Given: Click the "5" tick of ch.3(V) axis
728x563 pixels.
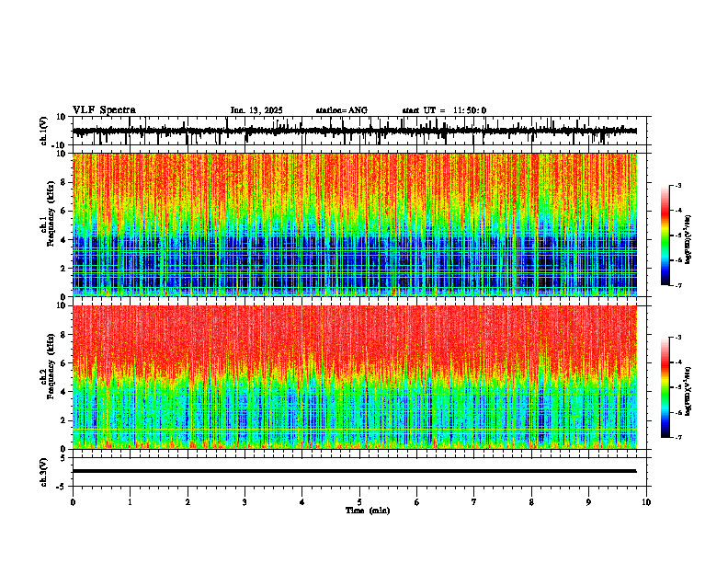Looking at the screenshot, I should [63, 457].
